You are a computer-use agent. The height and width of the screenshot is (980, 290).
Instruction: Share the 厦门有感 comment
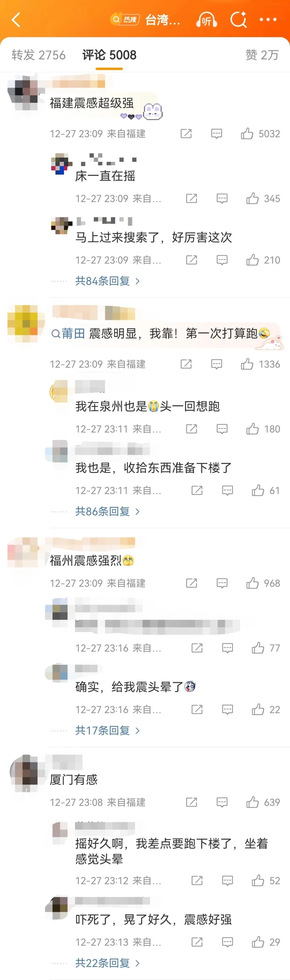[191, 802]
